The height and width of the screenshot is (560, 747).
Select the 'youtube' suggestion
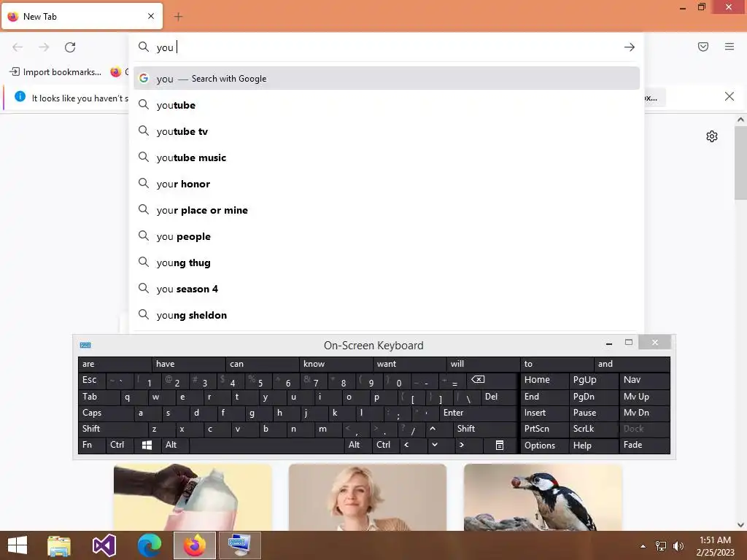click(387, 105)
